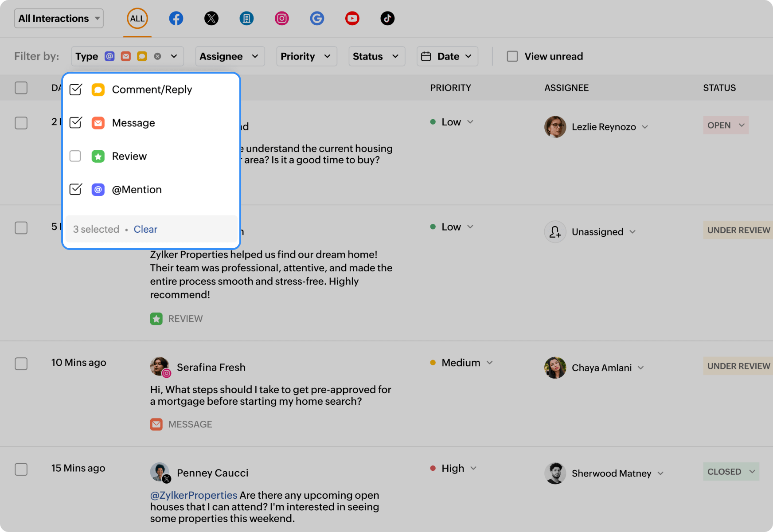Uncheck the Comment/Reply filter option

coord(75,89)
